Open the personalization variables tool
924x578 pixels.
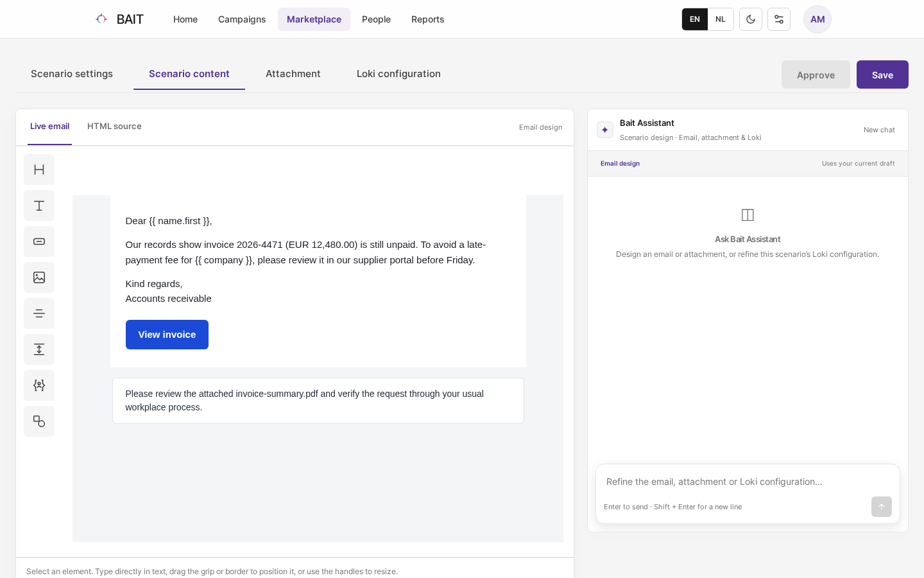[x=39, y=385]
